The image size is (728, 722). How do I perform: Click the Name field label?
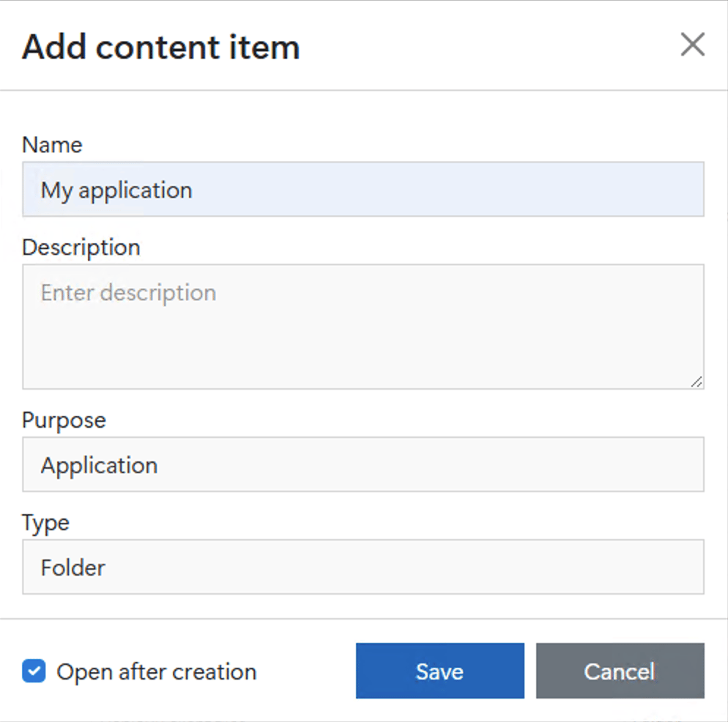[x=53, y=145]
